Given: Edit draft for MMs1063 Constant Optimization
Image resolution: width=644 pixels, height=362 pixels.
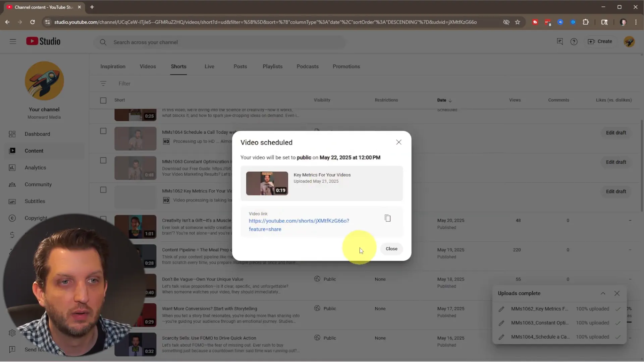Looking at the screenshot, I should coord(616,162).
